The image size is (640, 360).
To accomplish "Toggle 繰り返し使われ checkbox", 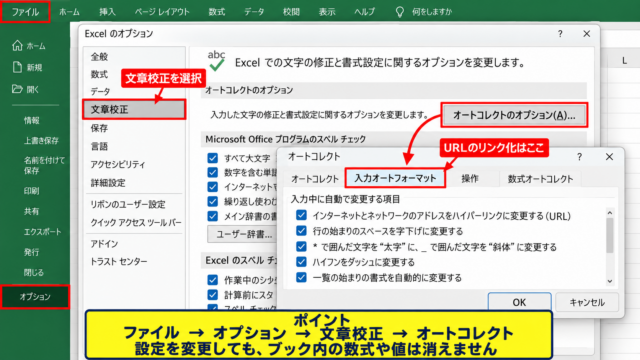I will [x=213, y=201].
